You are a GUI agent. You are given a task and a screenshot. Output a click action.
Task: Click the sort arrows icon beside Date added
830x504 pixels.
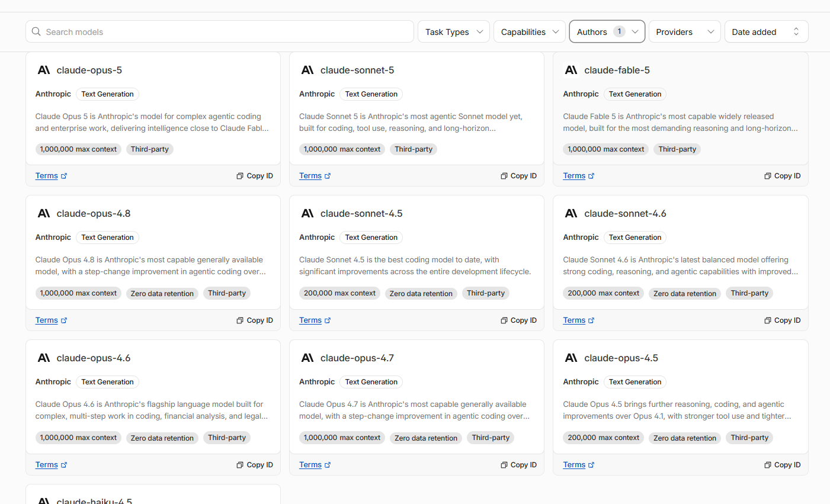pyautogui.click(x=796, y=32)
